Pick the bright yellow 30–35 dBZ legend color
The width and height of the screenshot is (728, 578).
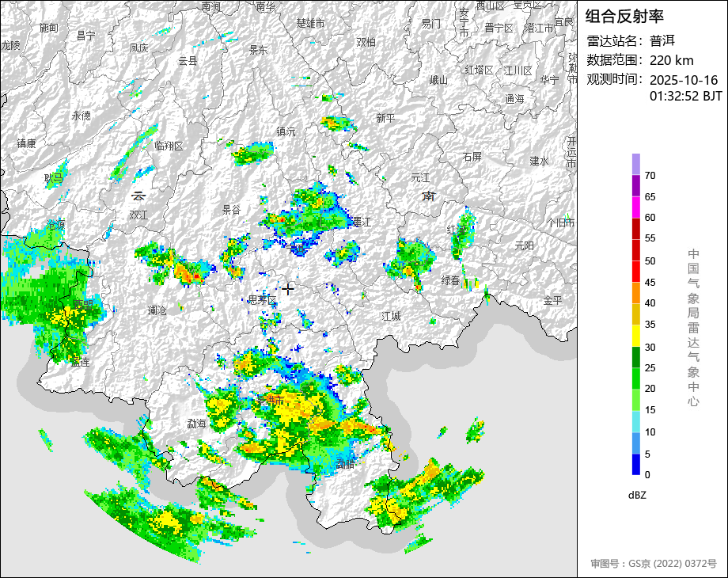pyautogui.click(x=635, y=336)
